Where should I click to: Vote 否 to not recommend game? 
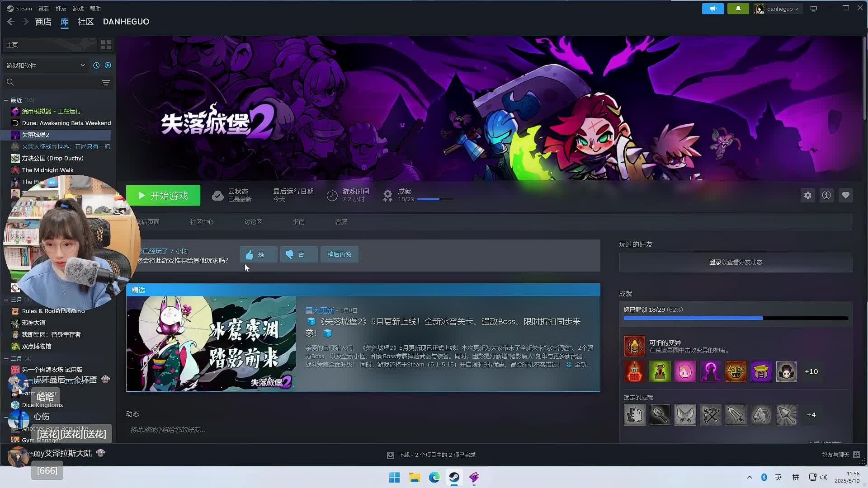[x=299, y=254]
